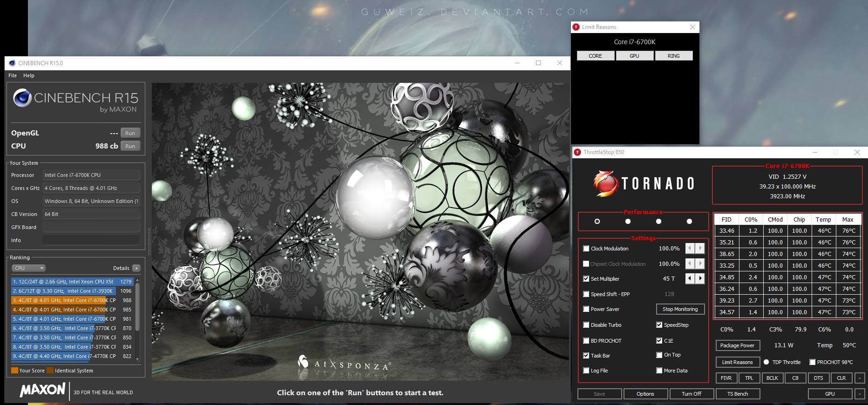Open the Help menu in Cinebench
Viewport: 868px width, 405px height.
pos(29,75)
